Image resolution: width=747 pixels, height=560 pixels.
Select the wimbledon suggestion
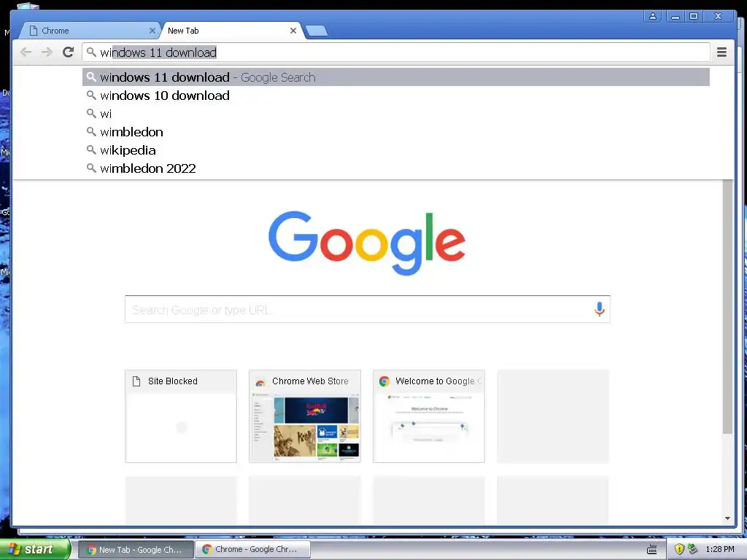(x=396, y=132)
